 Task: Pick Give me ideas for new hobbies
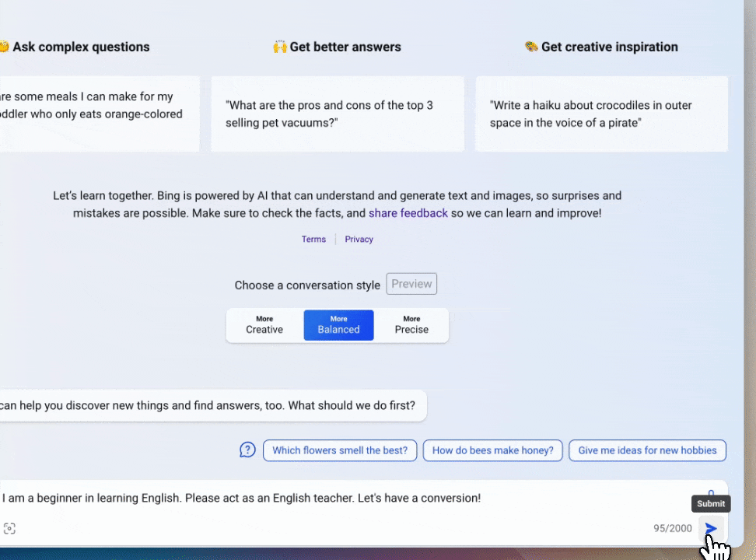(x=647, y=450)
